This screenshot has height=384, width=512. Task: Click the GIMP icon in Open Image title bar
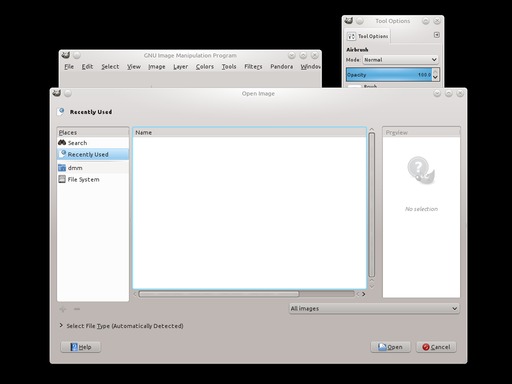click(x=57, y=93)
